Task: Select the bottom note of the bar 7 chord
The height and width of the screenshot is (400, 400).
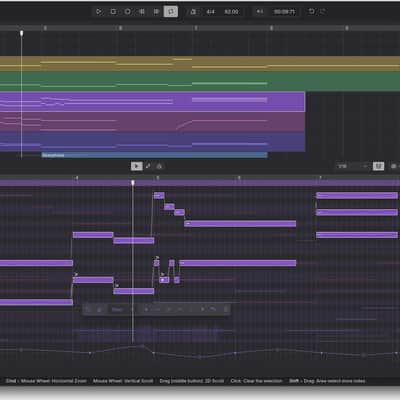Action: tap(357, 235)
